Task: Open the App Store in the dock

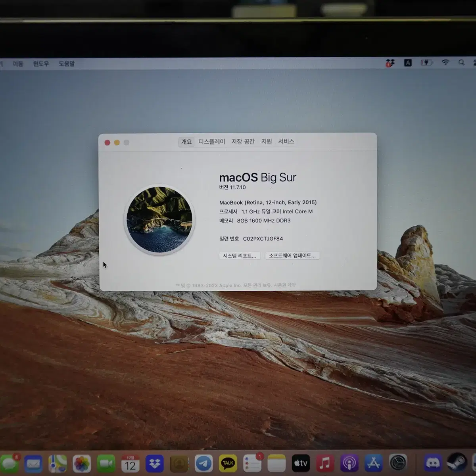Action: point(374,463)
